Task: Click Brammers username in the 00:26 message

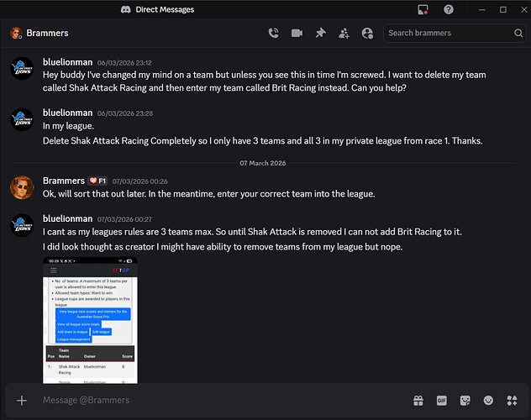Action: tap(64, 181)
